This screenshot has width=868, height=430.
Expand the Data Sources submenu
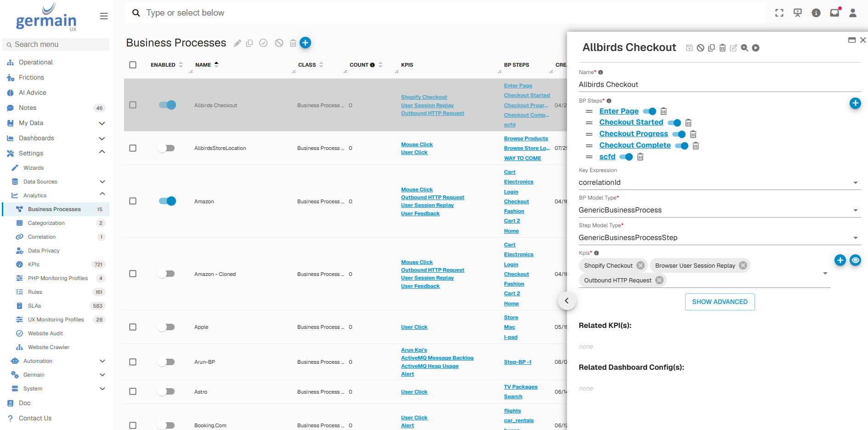(102, 182)
